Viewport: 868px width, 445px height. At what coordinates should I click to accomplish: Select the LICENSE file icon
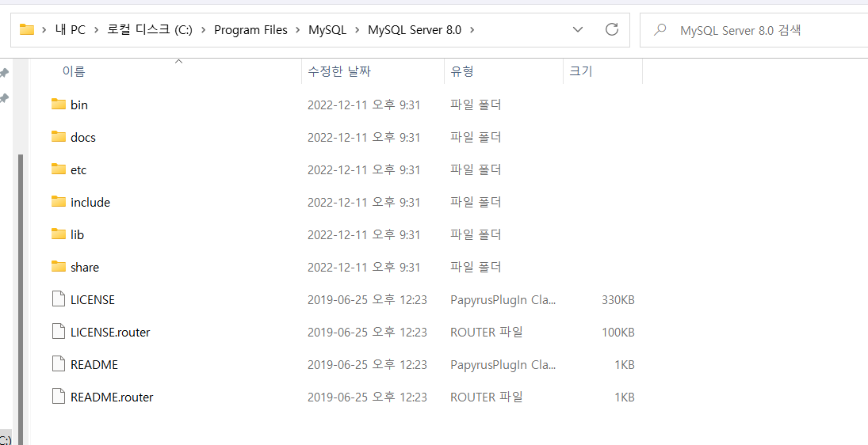pos(59,299)
